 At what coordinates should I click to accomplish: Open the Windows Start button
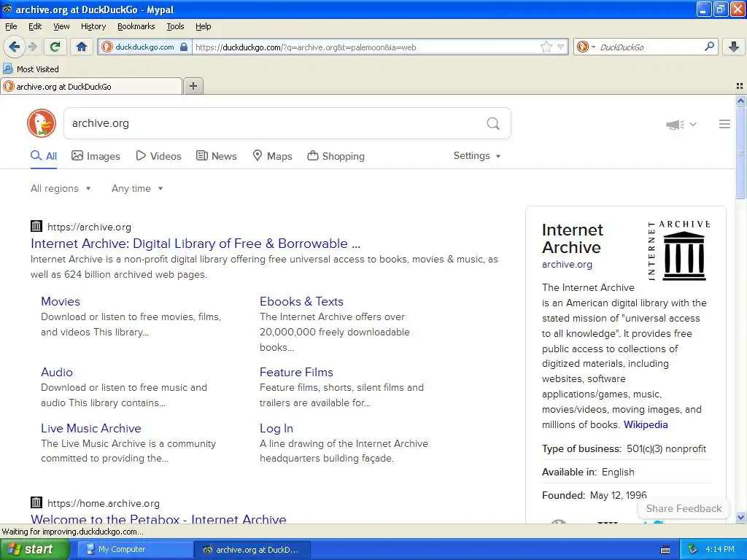(34, 550)
